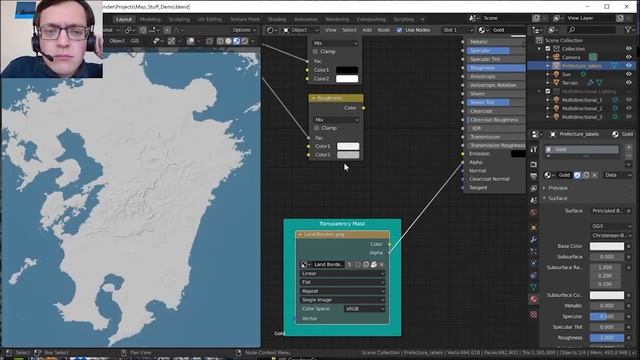Open the sRGB color space dropdown
640x360 pixels.
[364, 309]
